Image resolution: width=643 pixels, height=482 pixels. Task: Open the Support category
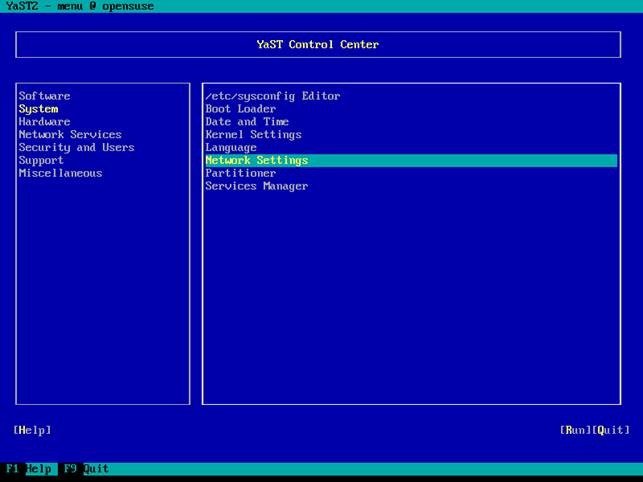(x=41, y=160)
